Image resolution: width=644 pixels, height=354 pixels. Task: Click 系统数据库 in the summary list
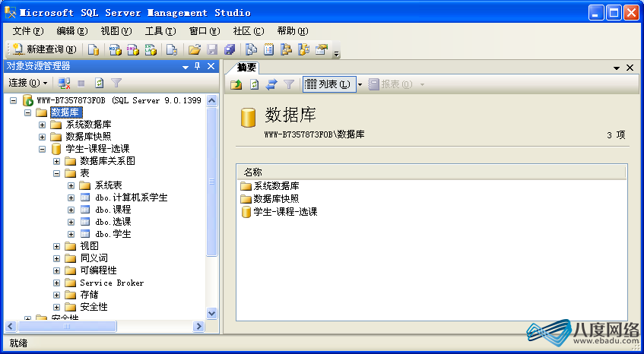(277, 186)
